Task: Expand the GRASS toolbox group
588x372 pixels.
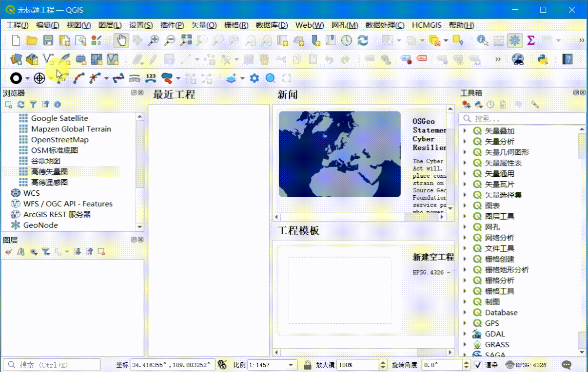Action: tap(465, 345)
